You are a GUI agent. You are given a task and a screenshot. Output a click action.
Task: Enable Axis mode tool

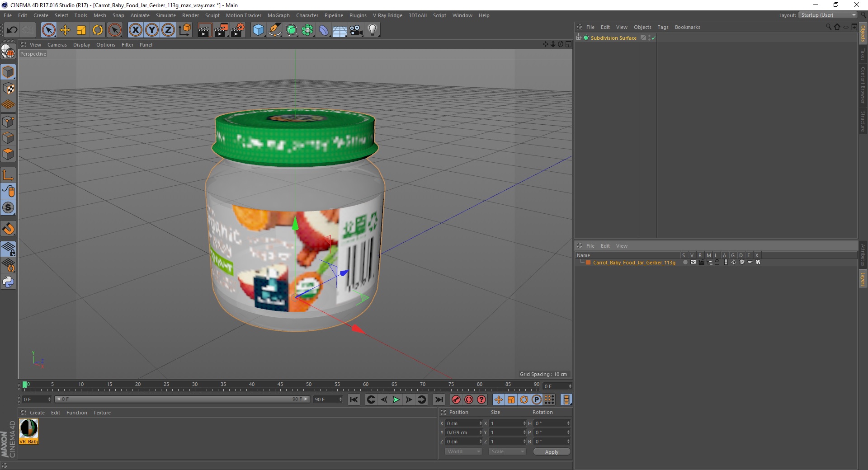(x=8, y=175)
